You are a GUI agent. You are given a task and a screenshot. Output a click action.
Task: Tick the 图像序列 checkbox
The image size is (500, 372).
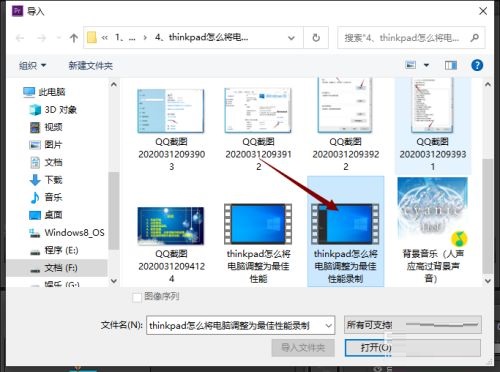click(137, 297)
